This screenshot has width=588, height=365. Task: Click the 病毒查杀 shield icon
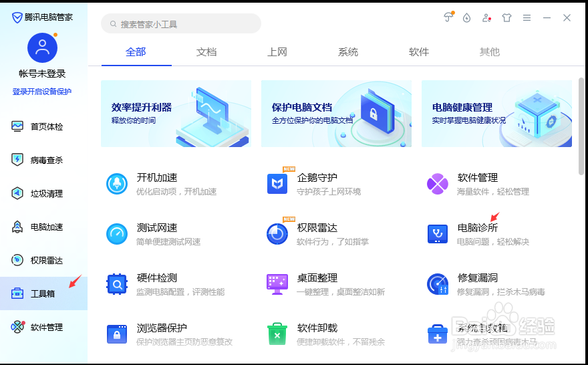pos(17,160)
